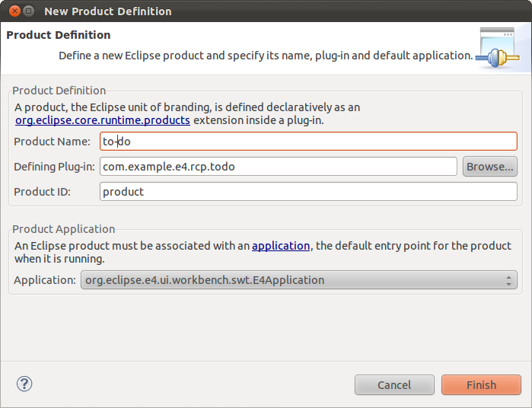Click the Product Application group heading
This screenshot has width=532, height=408.
coord(64,229)
